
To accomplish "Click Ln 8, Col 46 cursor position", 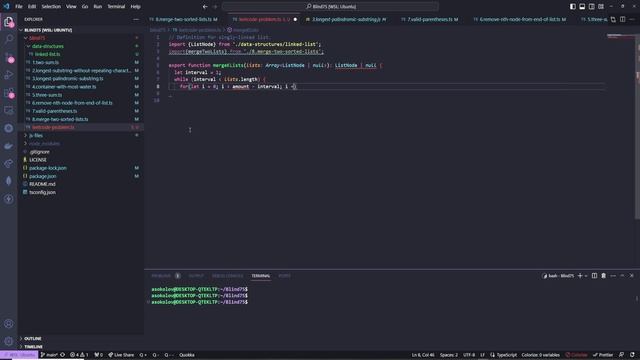I will pyautogui.click(x=423, y=355).
